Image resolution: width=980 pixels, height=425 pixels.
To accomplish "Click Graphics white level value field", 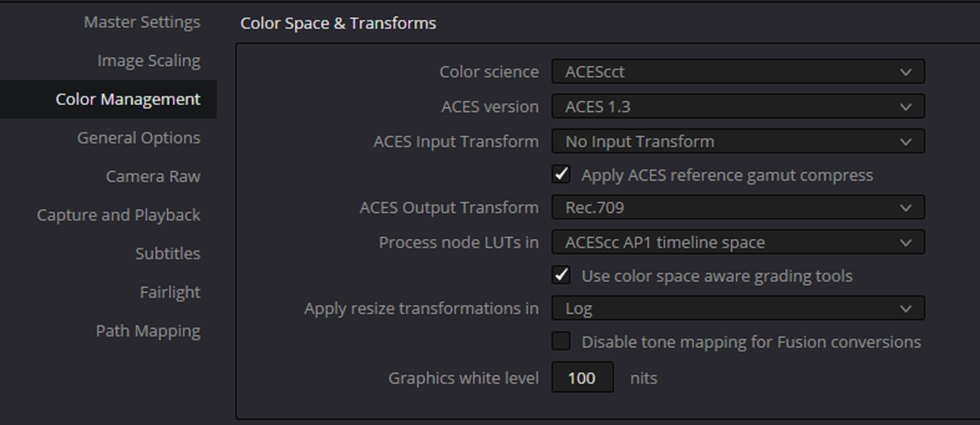I will 583,378.
